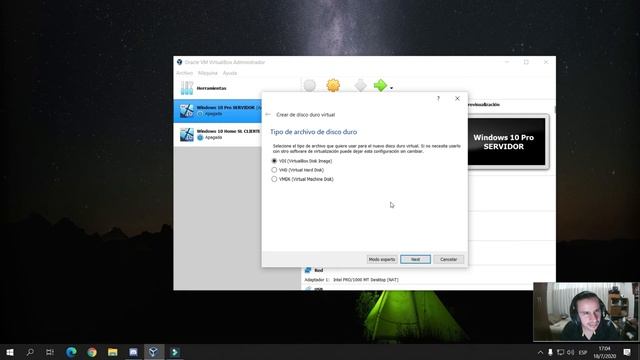
Task: Open the Archivo menu in VirtualBox
Action: coord(184,73)
